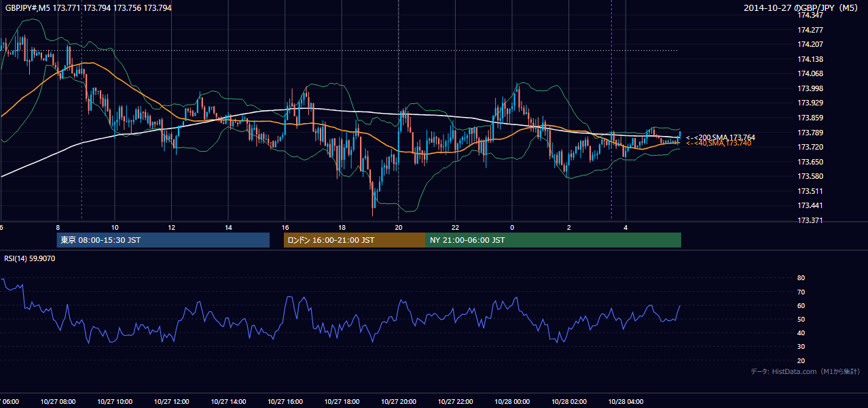Select the NY 21:00-06:00 JST session bar
The width and height of the screenshot is (868, 408).
(x=554, y=240)
